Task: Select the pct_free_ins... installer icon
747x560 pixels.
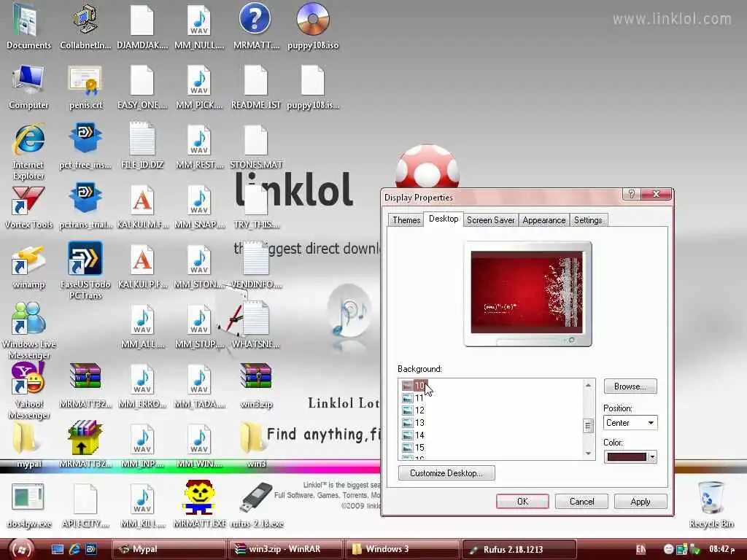Action: 85,146
